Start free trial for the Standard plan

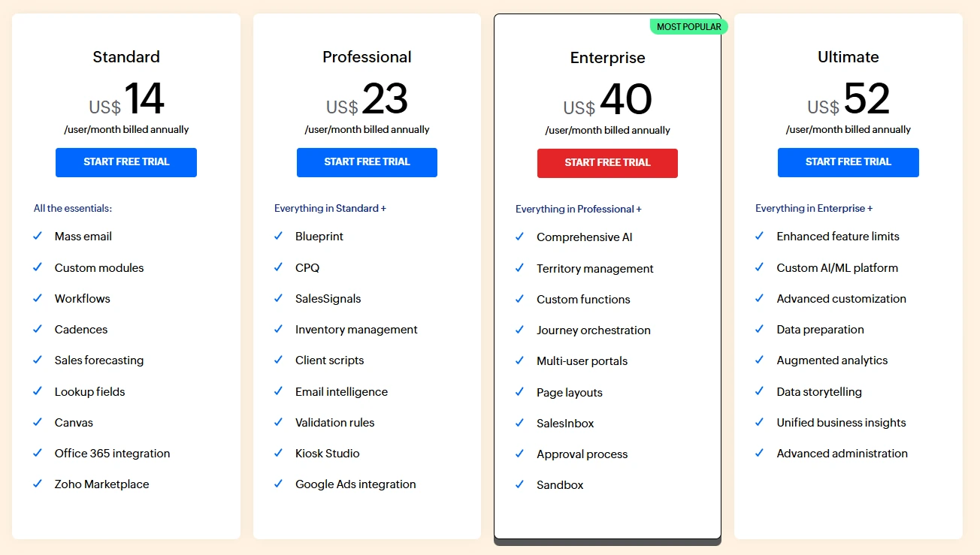point(126,162)
